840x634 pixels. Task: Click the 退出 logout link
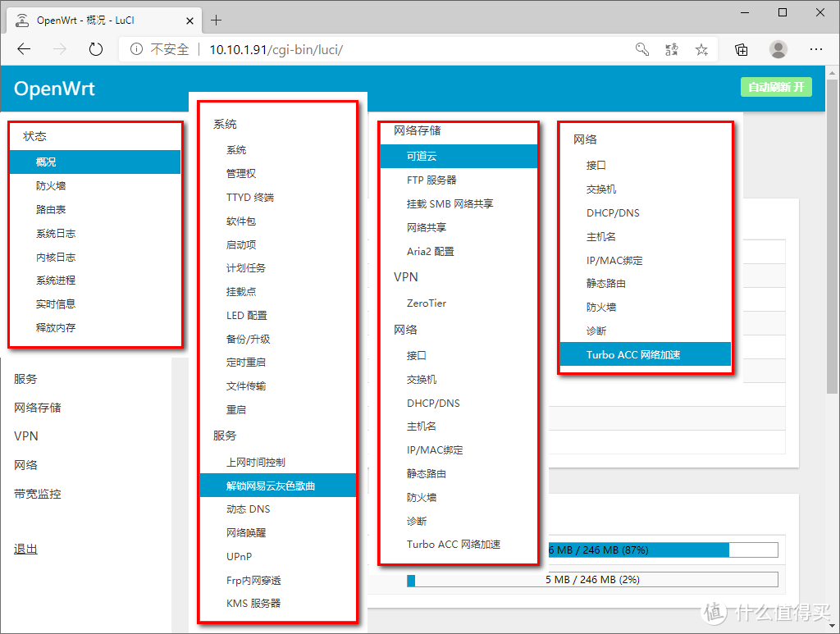click(25, 549)
